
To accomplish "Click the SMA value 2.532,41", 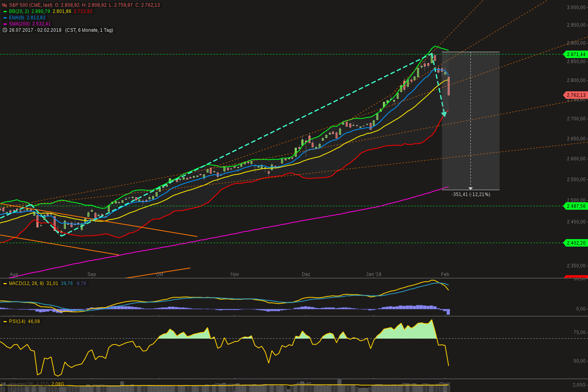I will coord(42,24).
